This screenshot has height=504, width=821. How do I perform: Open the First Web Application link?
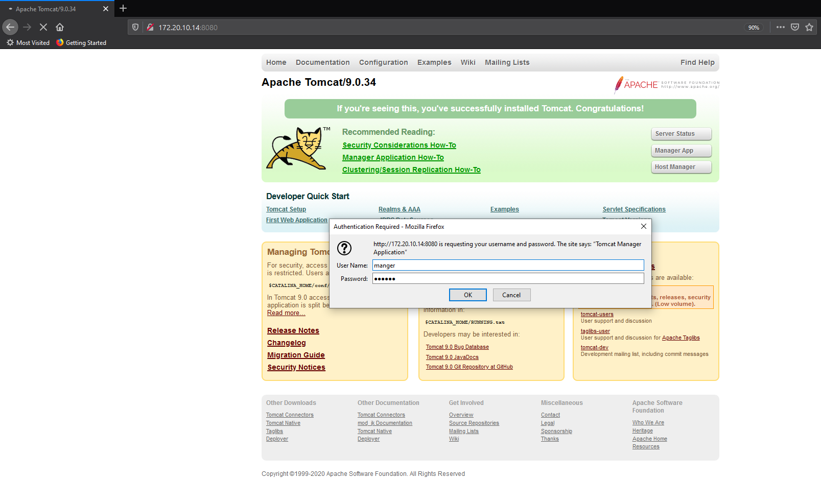[297, 220]
